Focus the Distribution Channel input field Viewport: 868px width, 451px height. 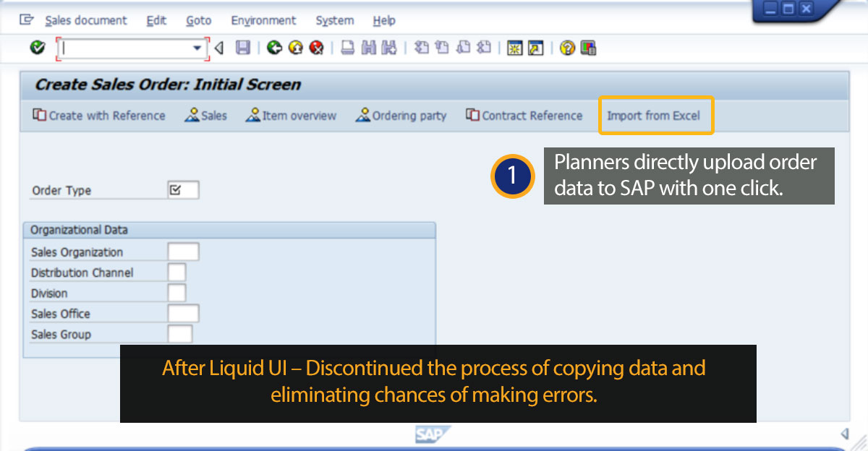click(176, 272)
